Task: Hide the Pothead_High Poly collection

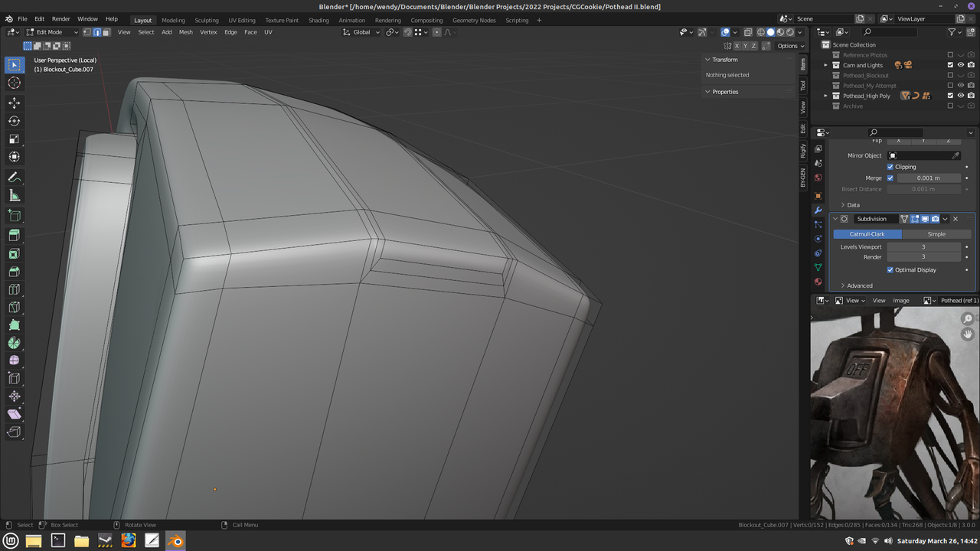Action: [x=961, y=95]
